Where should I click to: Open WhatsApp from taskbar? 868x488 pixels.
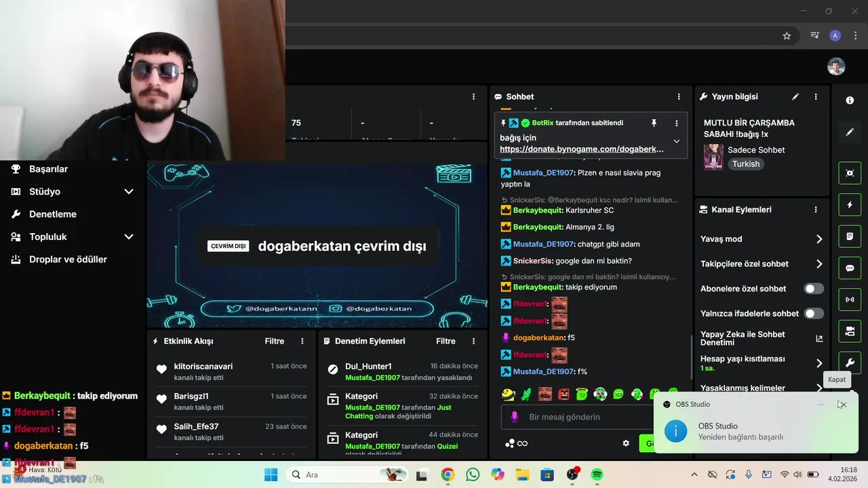(x=473, y=474)
